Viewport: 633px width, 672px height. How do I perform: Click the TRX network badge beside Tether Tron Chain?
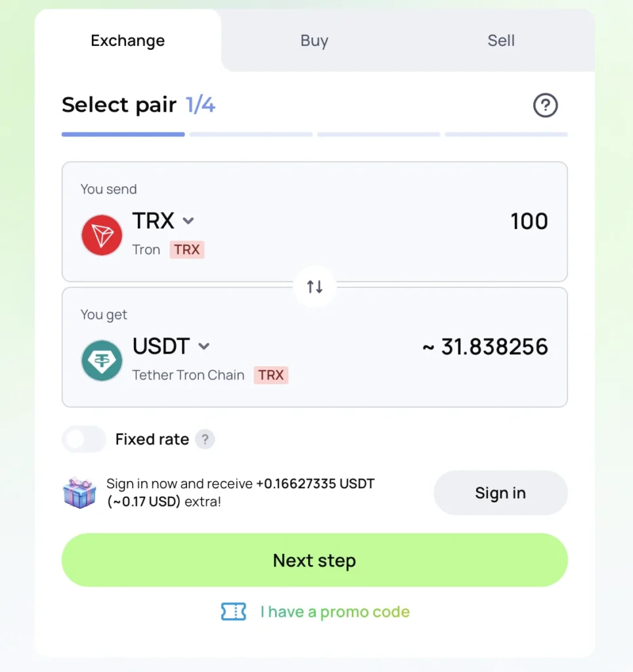pos(271,375)
